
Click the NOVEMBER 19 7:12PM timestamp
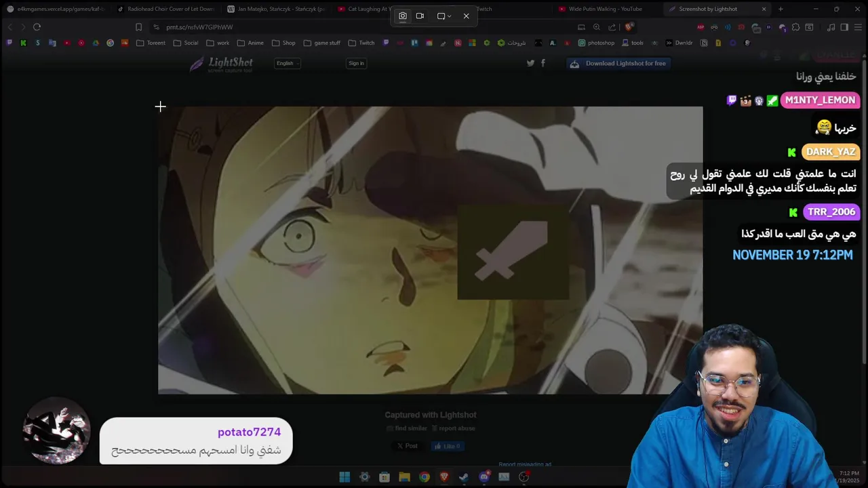[x=793, y=255]
